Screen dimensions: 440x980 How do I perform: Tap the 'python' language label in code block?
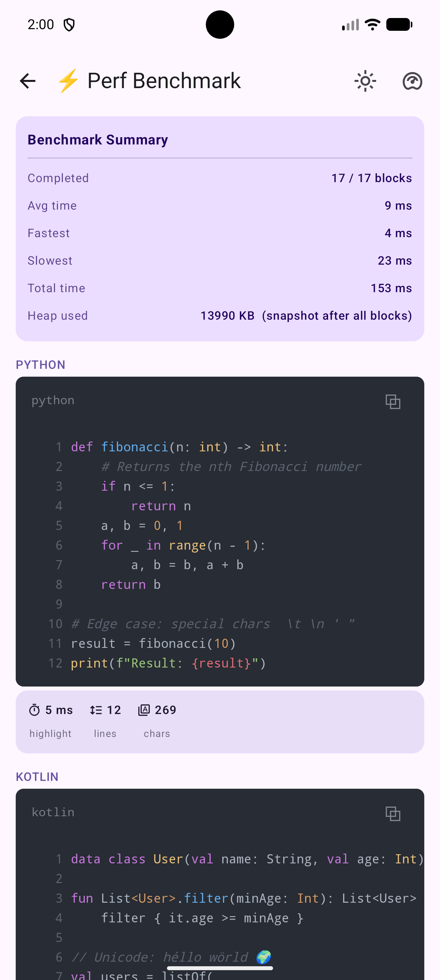[x=53, y=400]
